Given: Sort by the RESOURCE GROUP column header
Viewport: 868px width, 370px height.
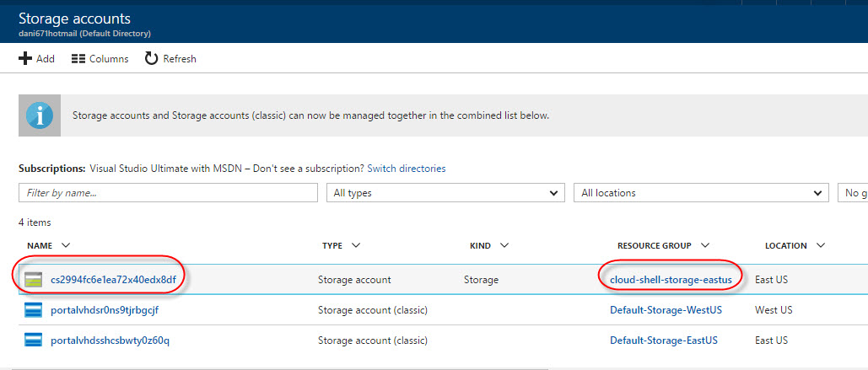Looking at the screenshot, I should click(654, 246).
